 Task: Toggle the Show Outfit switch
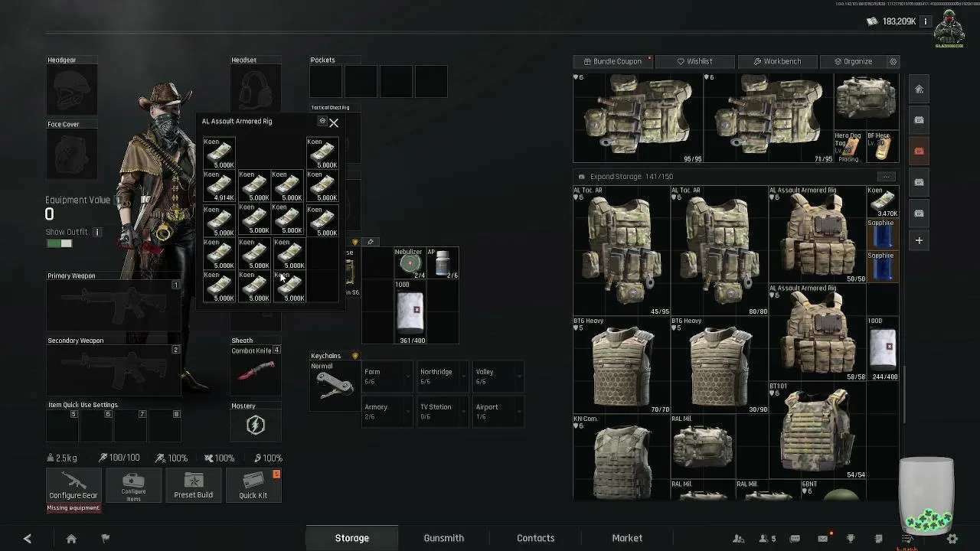59,243
